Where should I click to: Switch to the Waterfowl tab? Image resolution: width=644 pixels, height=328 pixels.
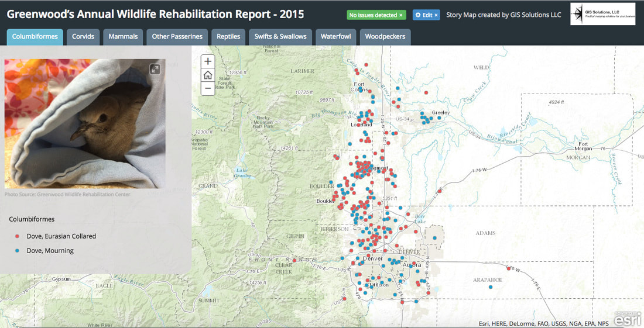(335, 36)
